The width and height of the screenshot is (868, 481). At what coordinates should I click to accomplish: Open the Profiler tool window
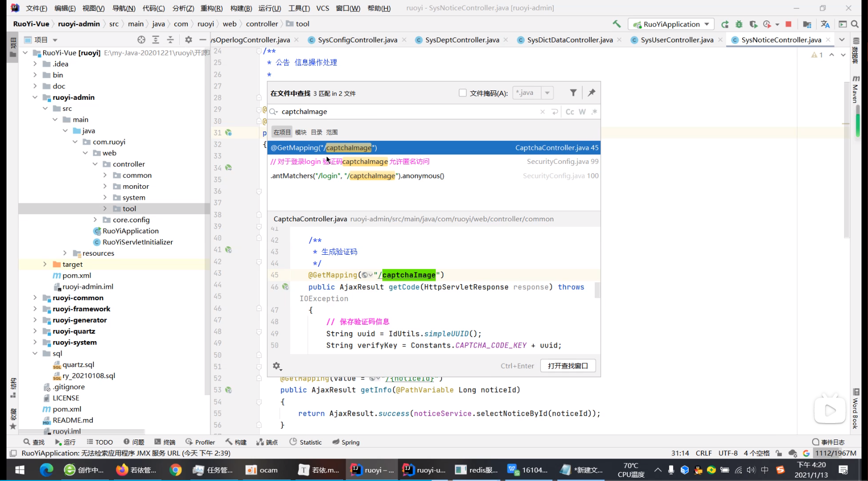tap(200, 442)
